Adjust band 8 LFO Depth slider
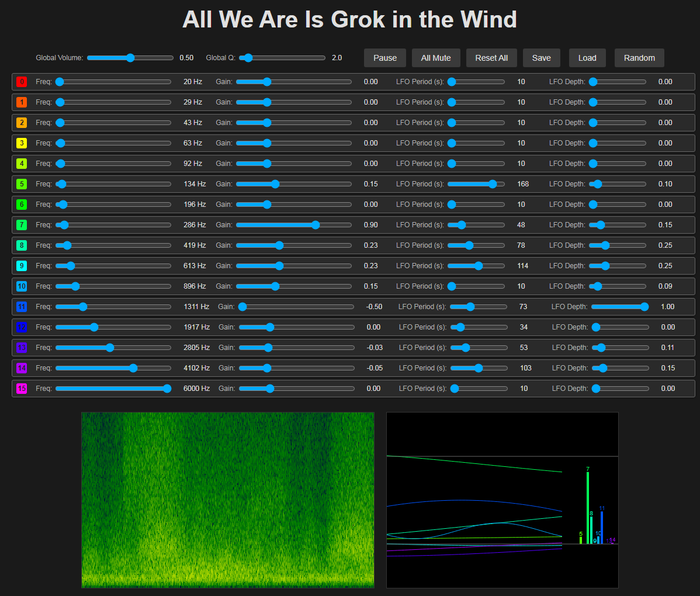The width and height of the screenshot is (700, 596). pos(618,245)
